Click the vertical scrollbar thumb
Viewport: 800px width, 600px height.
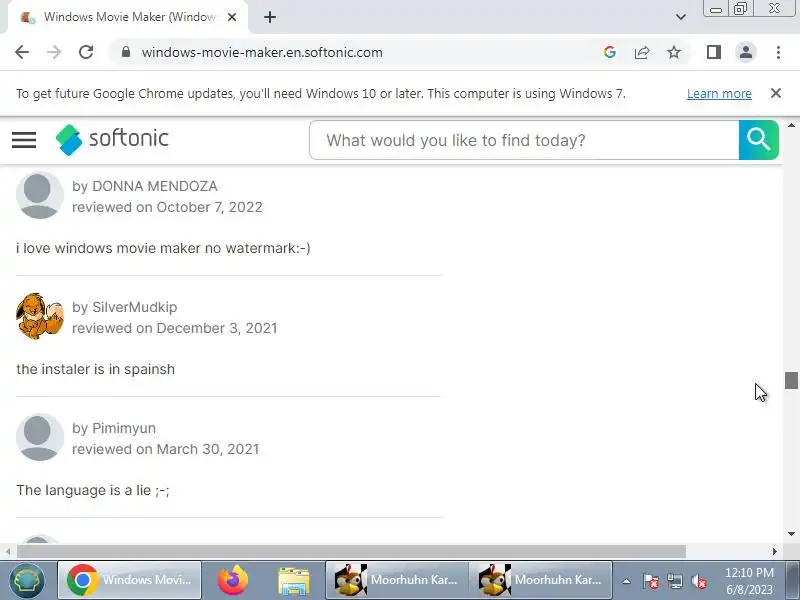click(x=791, y=381)
